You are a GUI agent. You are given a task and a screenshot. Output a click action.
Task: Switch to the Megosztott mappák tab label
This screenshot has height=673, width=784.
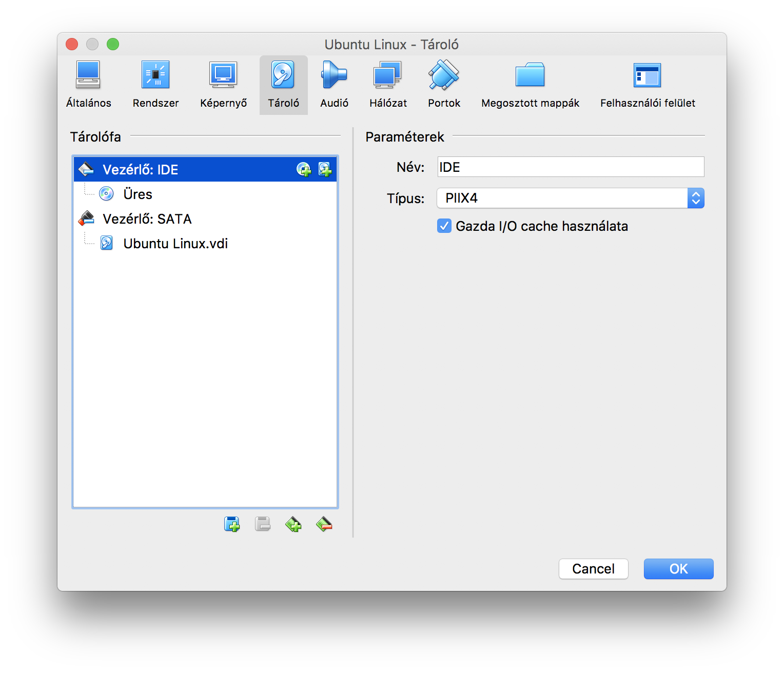[x=530, y=103]
